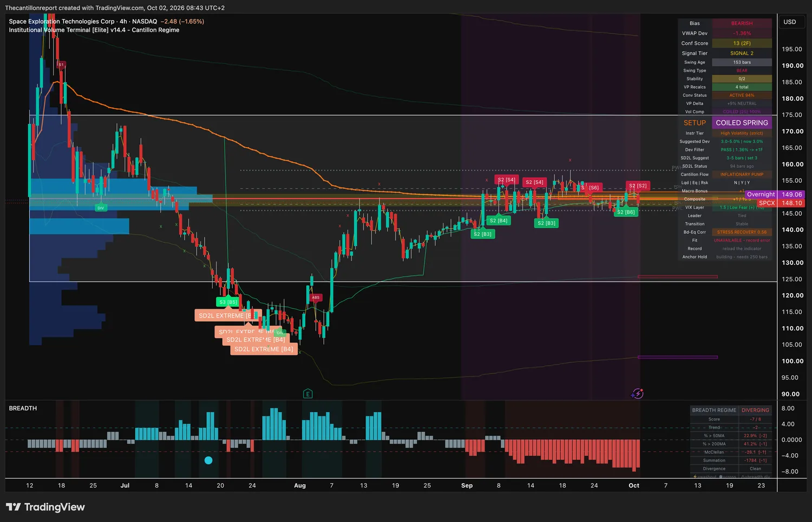
Task: Click the earnings 'E' marker icon
Action: coord(307,394)
